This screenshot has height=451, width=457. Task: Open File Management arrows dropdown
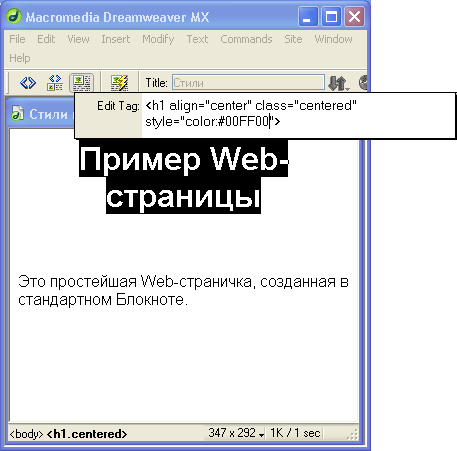click(x=339, y=83)
